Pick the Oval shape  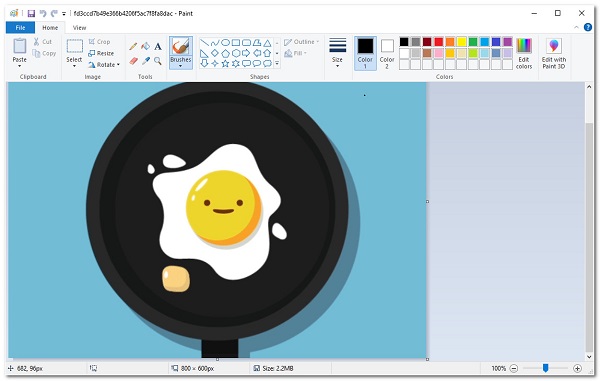(x=225, y=43)
